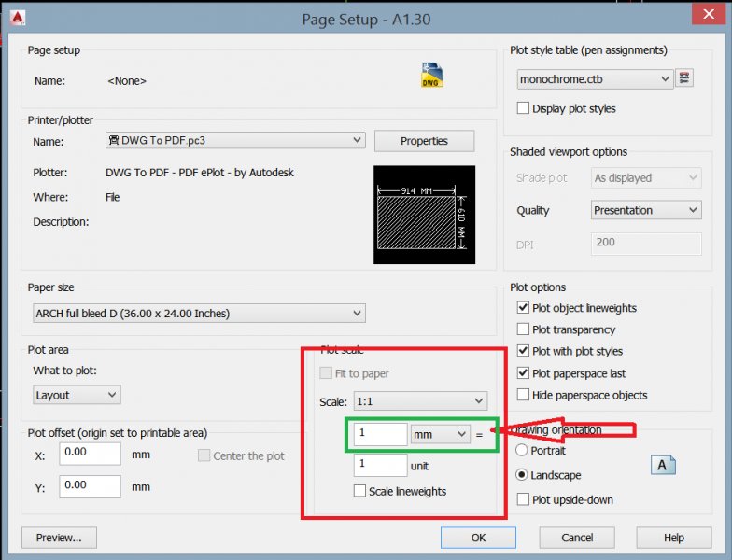Open the mm units dropdown
The width and height of the screenshot is (732, 560).
click(440, 435)
